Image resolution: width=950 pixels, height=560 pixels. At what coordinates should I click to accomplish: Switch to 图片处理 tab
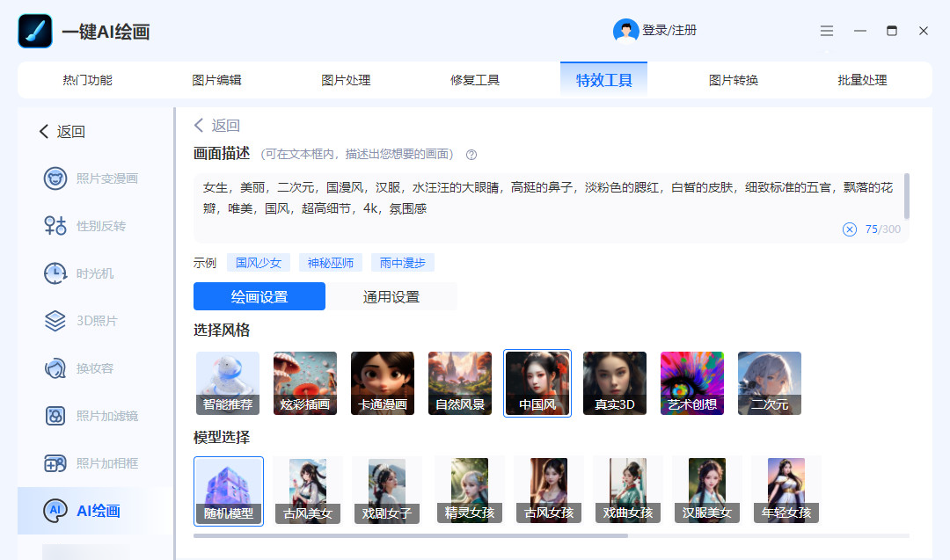tap(346, 80)
